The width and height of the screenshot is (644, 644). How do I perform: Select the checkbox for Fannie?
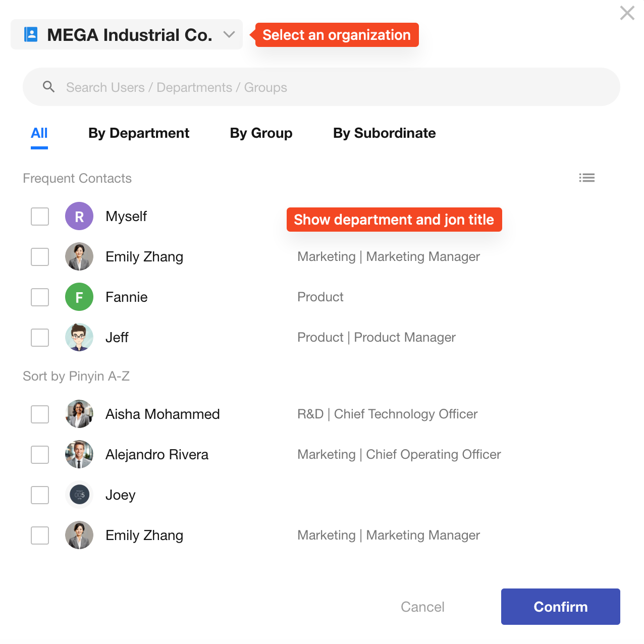40,297
